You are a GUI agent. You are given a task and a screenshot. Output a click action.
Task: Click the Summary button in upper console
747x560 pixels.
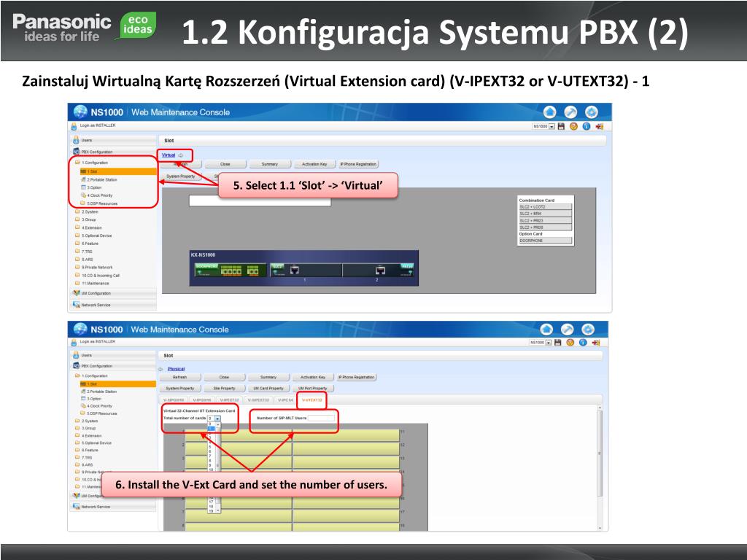pyautogui.click(x=270, y=164)
